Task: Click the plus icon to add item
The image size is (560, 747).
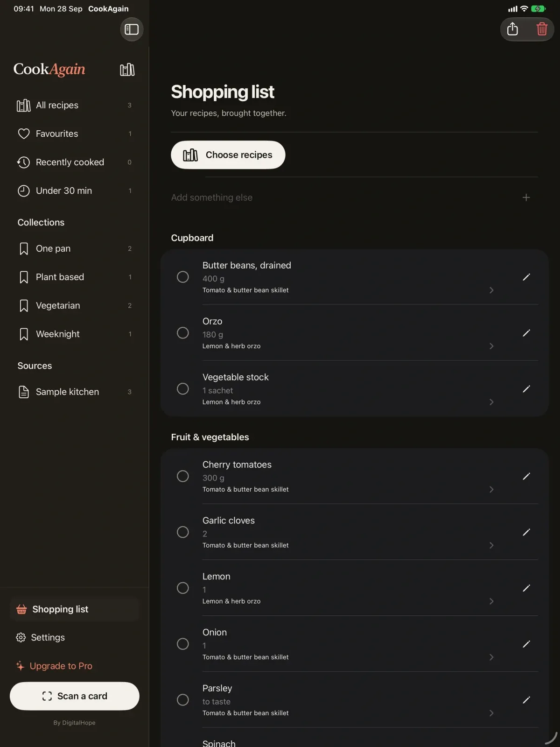Action: [526, 197]
